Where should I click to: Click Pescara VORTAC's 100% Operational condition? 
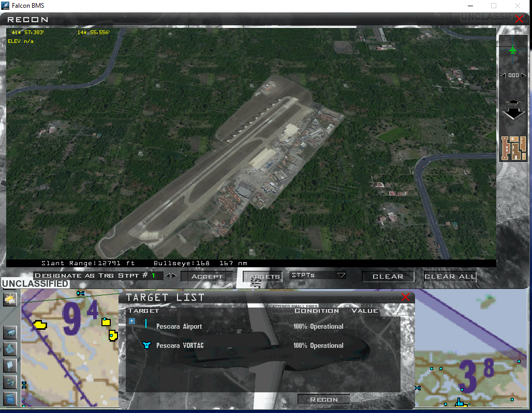point(318,345)
